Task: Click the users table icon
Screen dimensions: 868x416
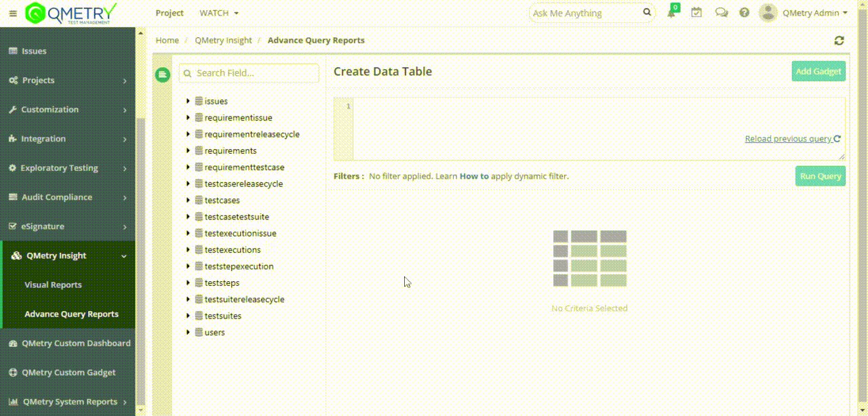Action: [199, 332]
